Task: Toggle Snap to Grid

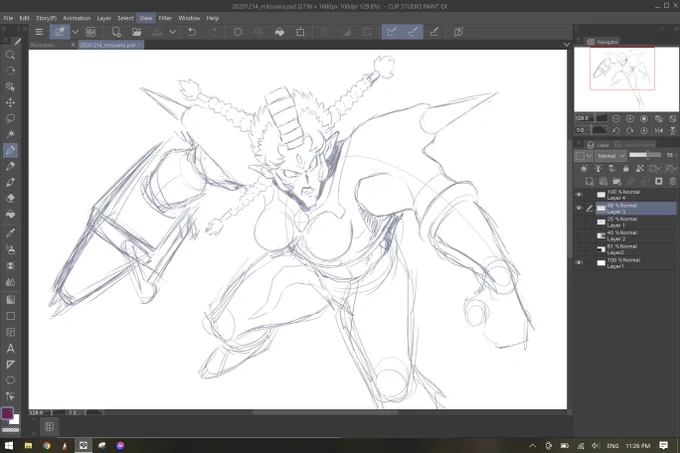Action: 434,32
